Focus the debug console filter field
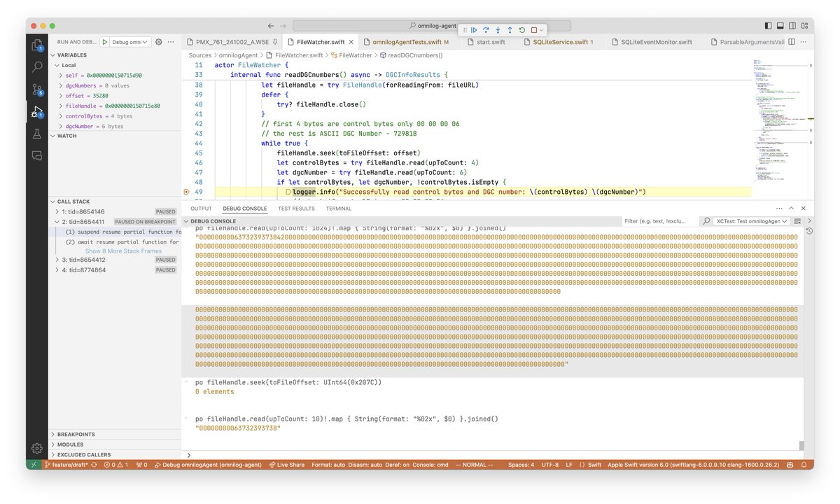 (659, 220)
